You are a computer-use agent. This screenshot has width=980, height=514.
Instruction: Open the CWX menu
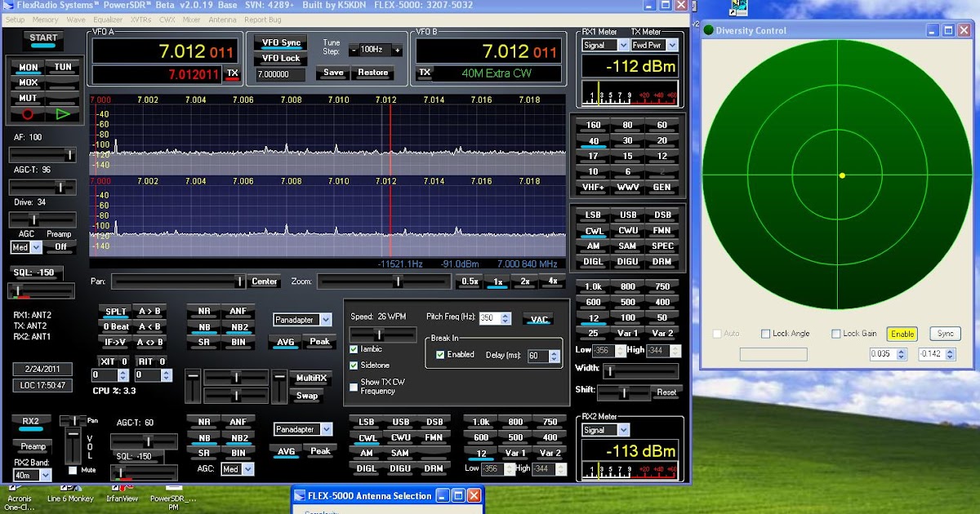(167, 19)
